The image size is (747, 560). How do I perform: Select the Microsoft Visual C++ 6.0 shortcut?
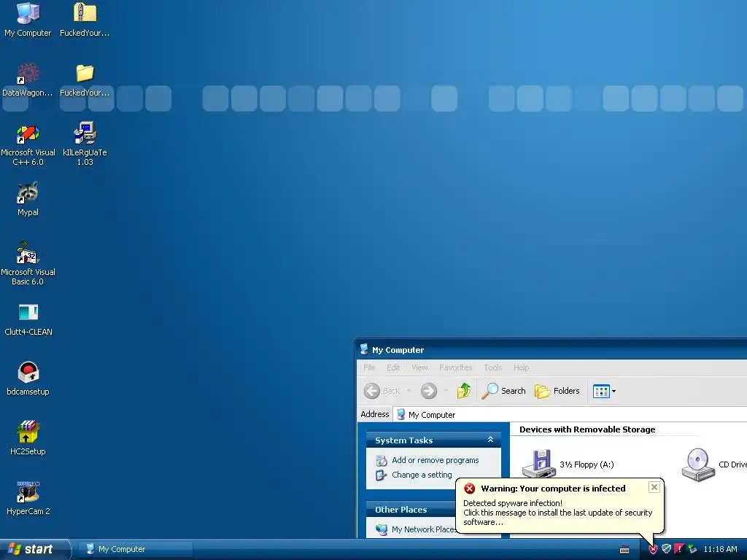28,144
